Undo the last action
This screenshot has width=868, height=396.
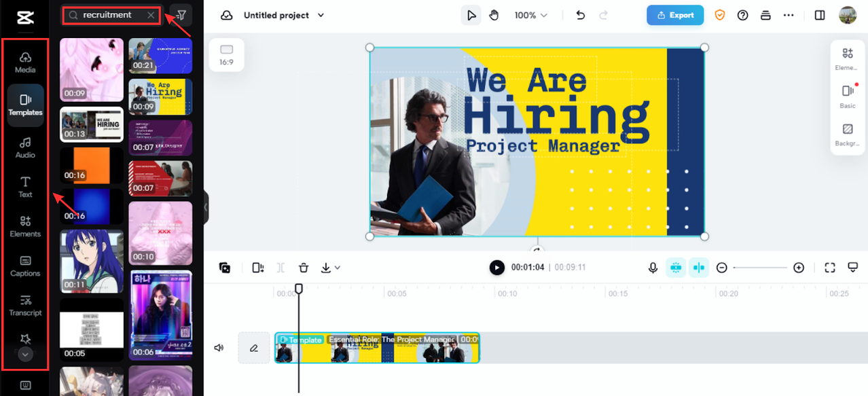580,15
